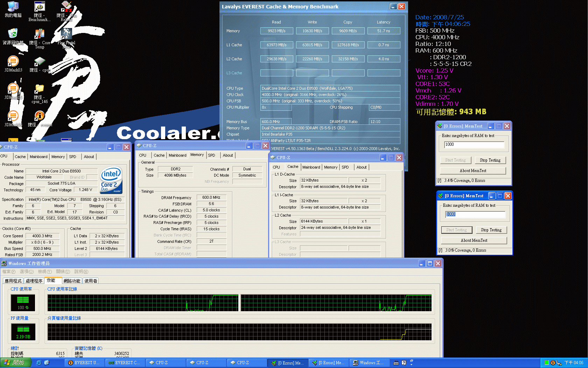Open CPU tab in the Memory-tab CPU-Z window
Image resolution: width=588 pixels, height=368 pixels.
tap(143, 155)
